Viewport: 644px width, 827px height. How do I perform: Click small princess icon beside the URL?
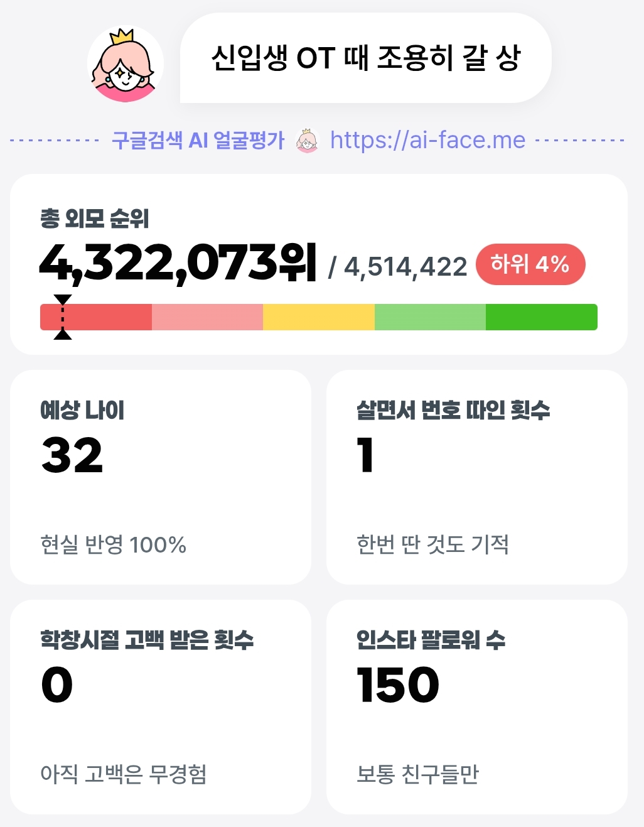(x=307, y=141)
